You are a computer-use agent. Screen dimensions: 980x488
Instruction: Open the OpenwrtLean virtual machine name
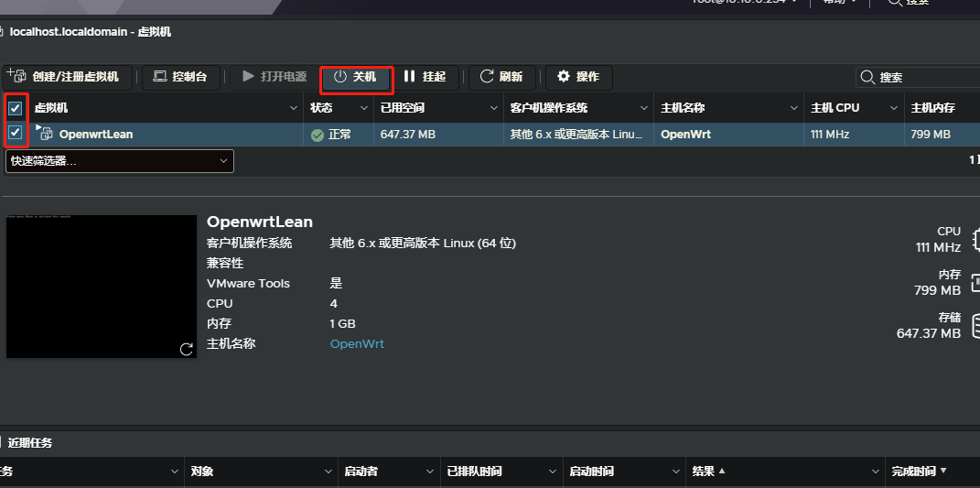point(95,135)
